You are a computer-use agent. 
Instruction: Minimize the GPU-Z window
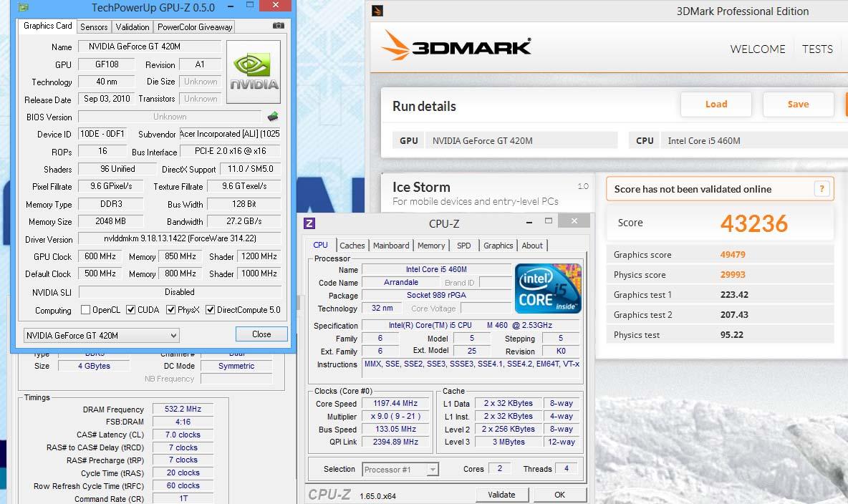(231, 6)
